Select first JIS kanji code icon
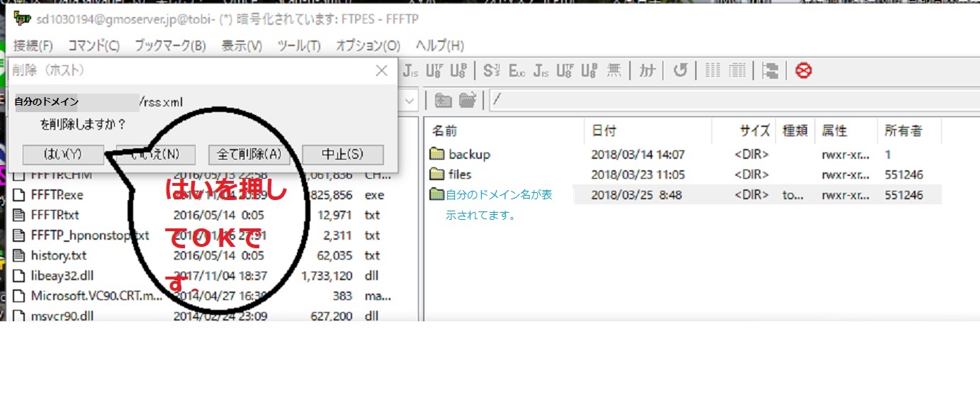The height and width of the screenshot is (405, 980). click(411, 71)
